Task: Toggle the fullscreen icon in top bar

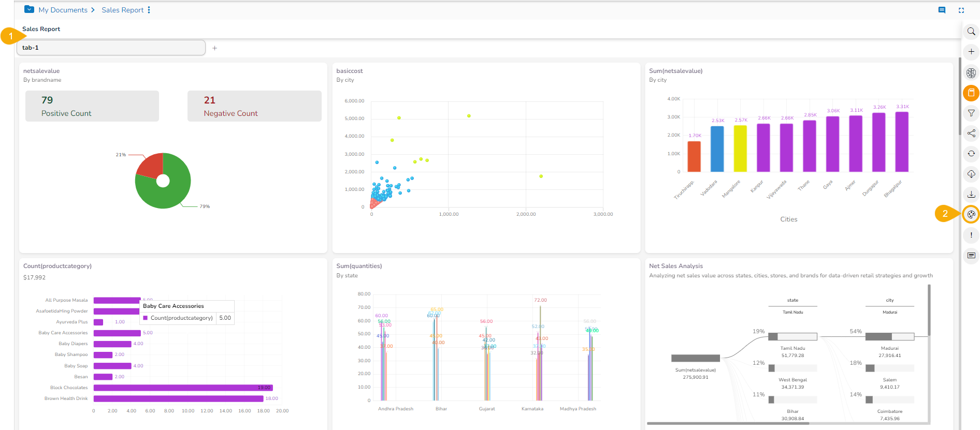Action: coord(961,10)
